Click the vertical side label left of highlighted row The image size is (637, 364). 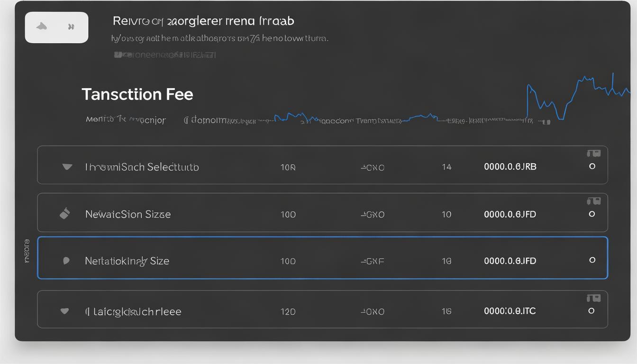[x=27, y=251]
